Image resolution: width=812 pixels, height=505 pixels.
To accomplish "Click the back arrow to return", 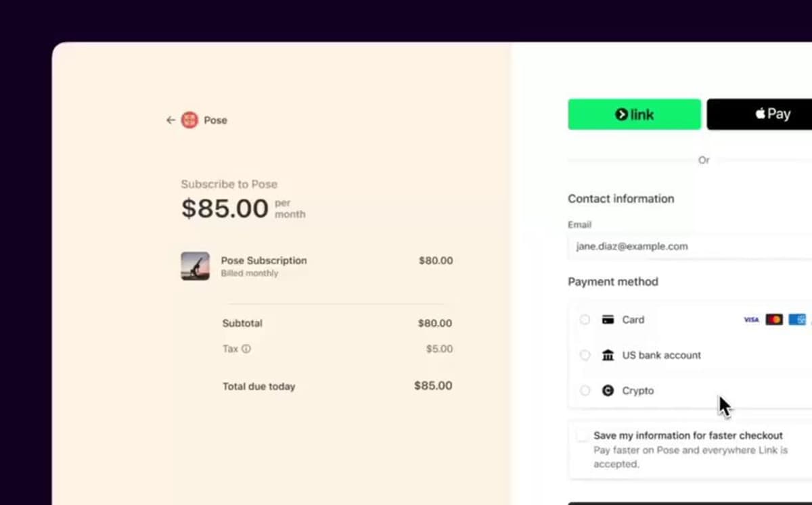I will pos(171,120).
